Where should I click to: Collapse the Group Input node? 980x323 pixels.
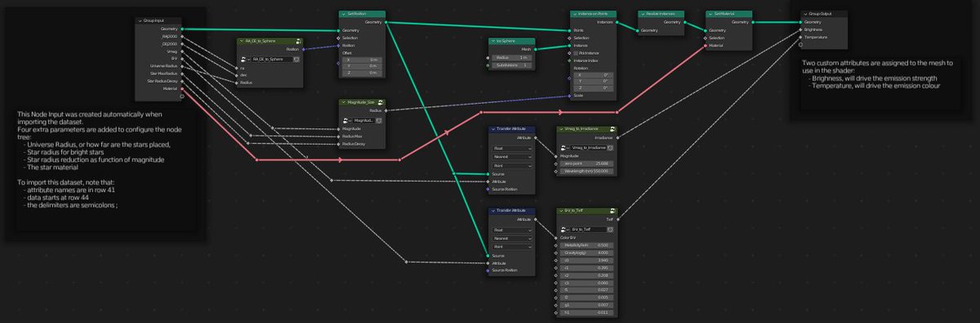(140, 20)
